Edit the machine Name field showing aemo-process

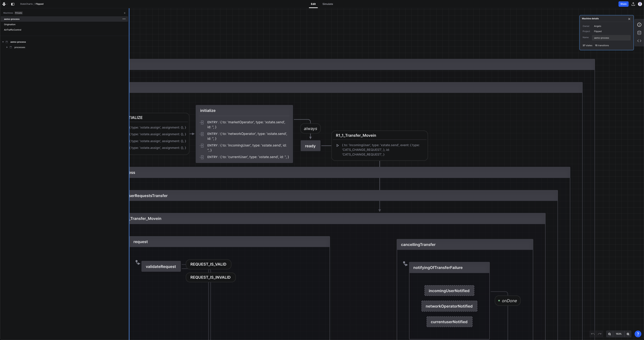click(611, 38)
